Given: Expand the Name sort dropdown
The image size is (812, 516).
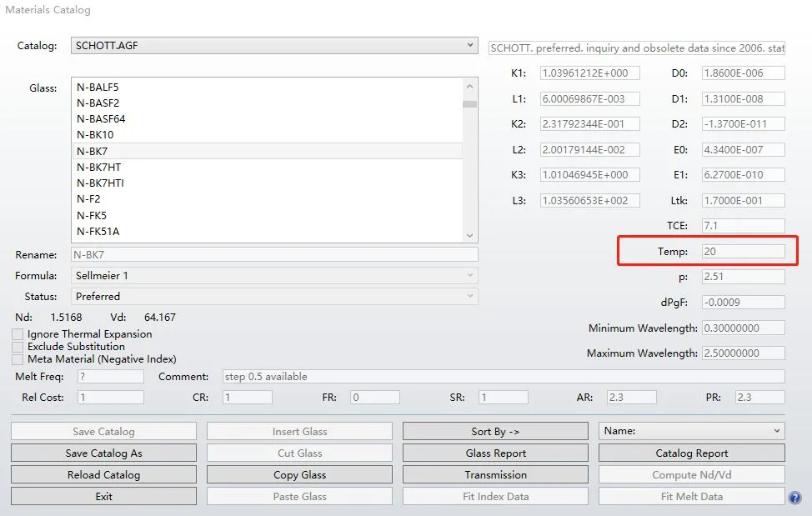Looking at the screenshot, I should (691, 431).
